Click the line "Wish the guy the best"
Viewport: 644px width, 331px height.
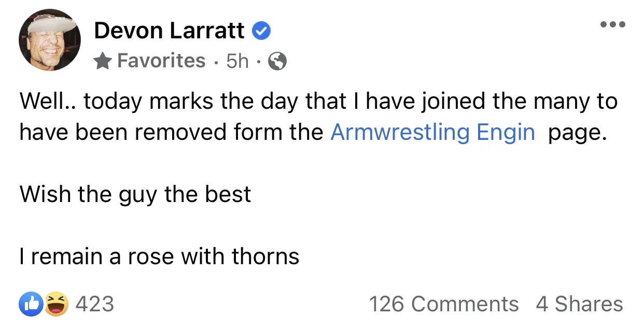tap(135, 194)
